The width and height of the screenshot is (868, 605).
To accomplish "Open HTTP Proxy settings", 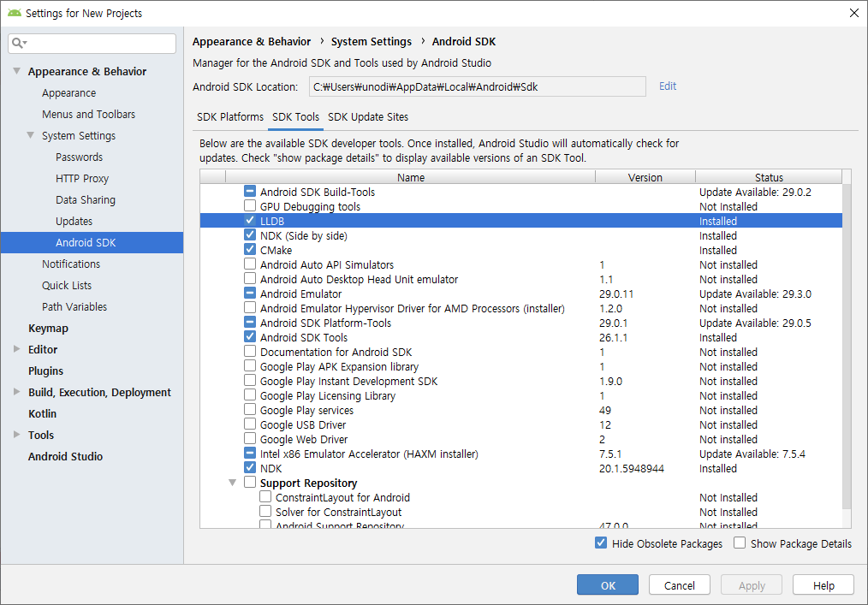I will 82,178.
